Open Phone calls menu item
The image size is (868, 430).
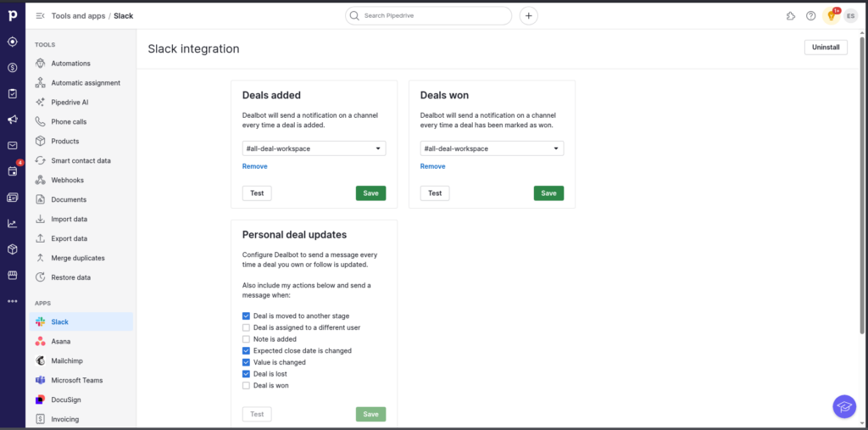pyautogui.click(x=81, y=122)
